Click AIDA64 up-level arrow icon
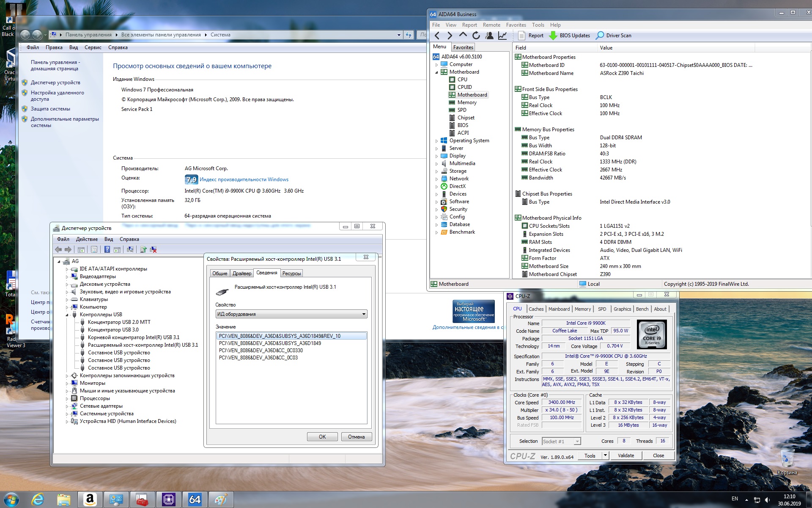The height and width of the screenshot is (508, 812). click(x=463, y=36)
